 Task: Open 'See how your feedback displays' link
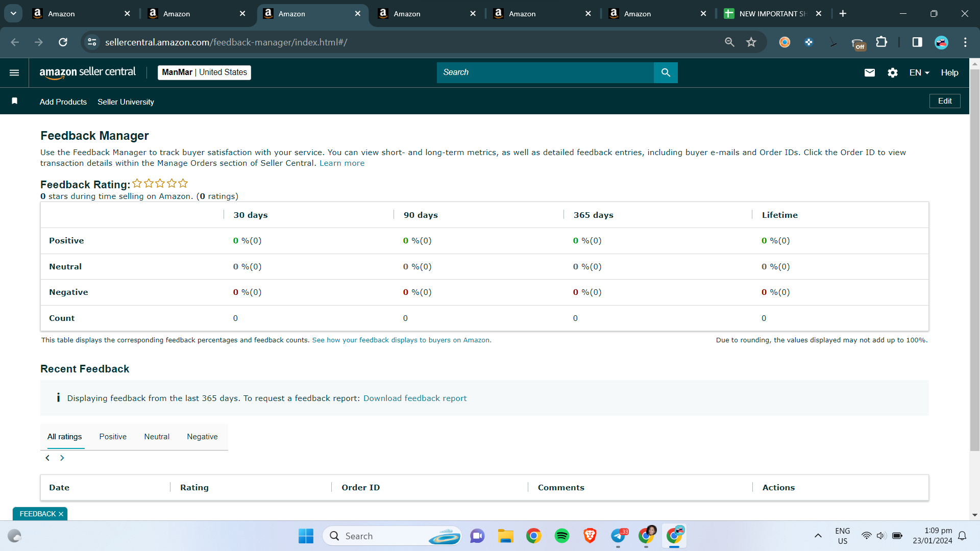coord(402,340)
